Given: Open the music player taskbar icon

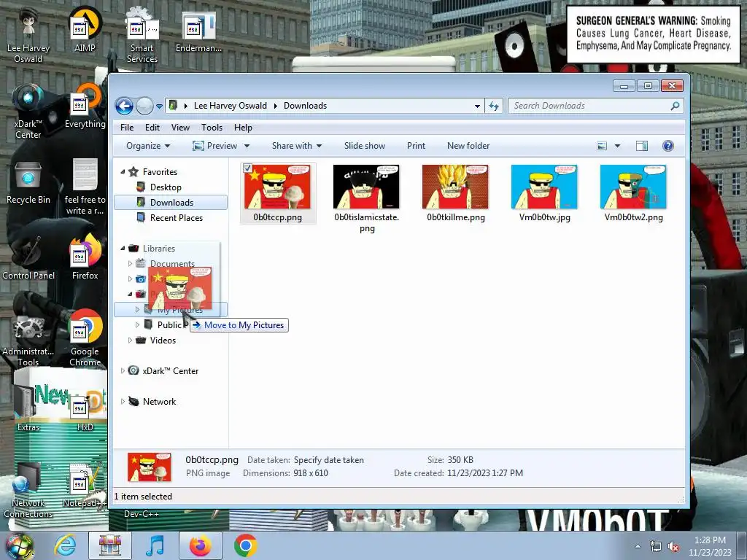Looking at the screenshot, I should pyautogui.click(x=155, y=545).
